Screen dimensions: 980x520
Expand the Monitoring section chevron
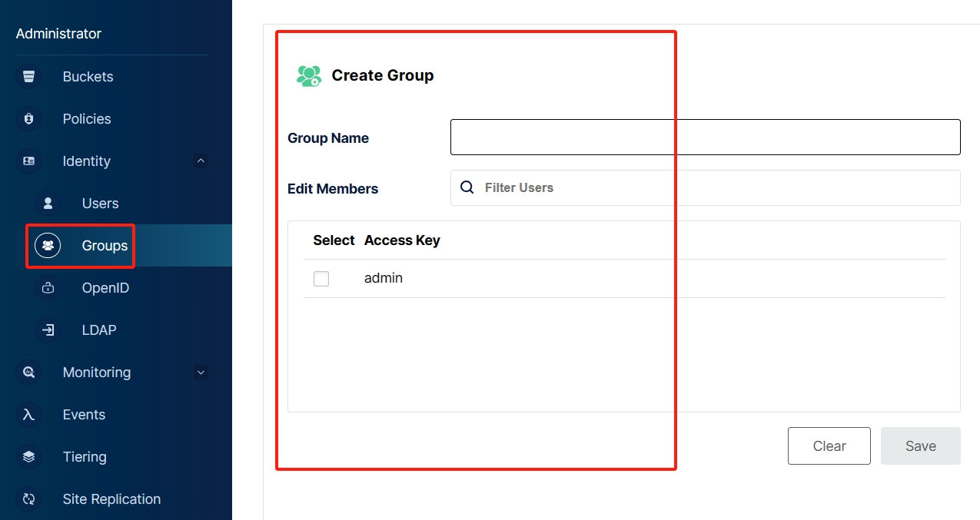click(201, 373)
